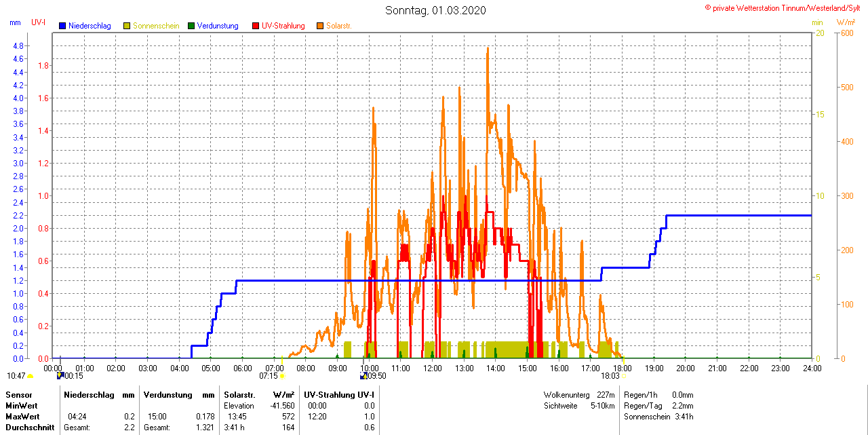Click the Niederschlag column header in table

pos(87,394)
